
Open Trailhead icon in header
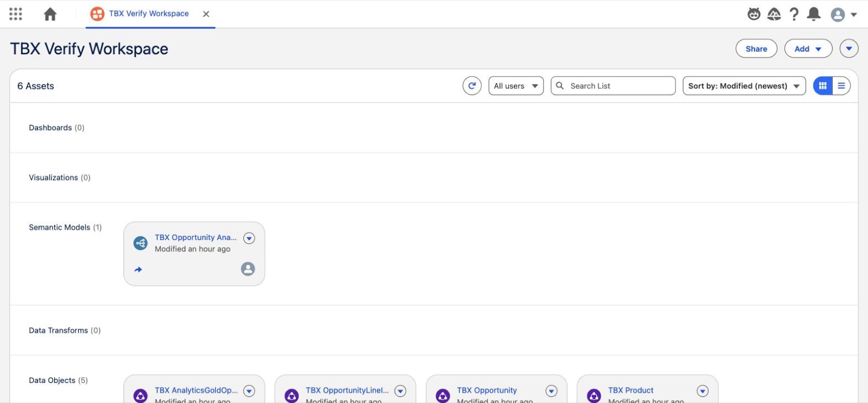click(774, 14)
